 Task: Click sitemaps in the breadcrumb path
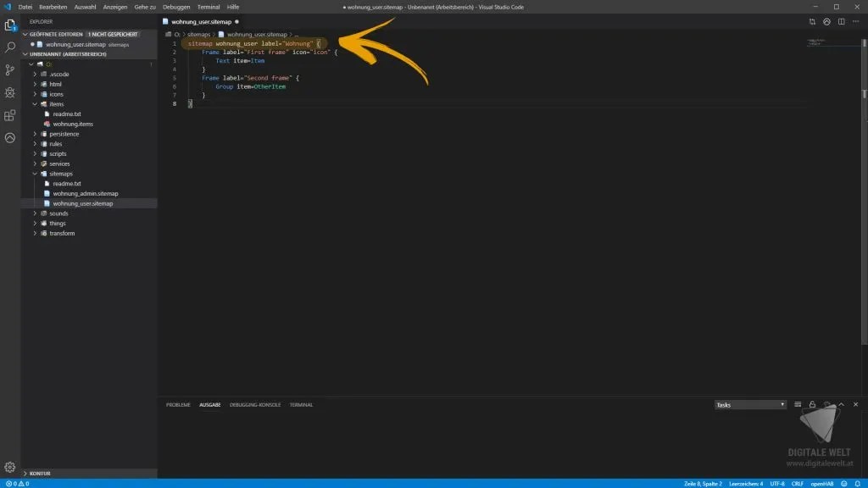pos(198,34)
